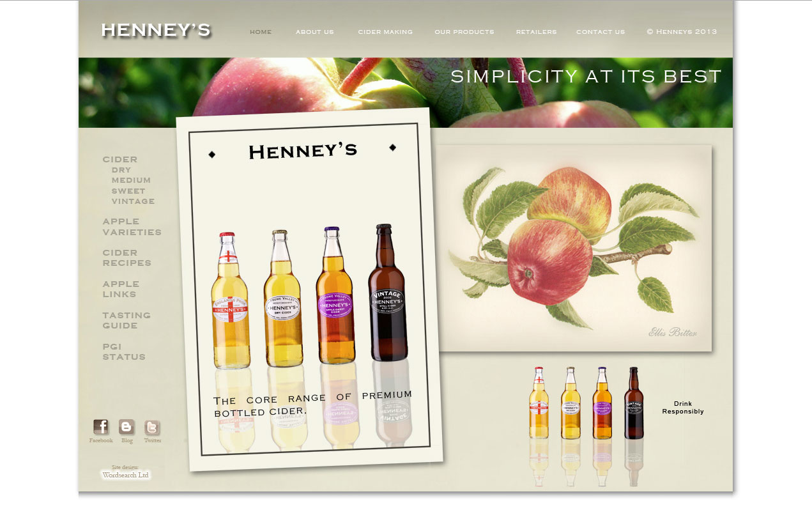This screenshot has height=517, width=812.
Task: Open the Cider Recipes sidebar link
Action: tap(127, 258)
